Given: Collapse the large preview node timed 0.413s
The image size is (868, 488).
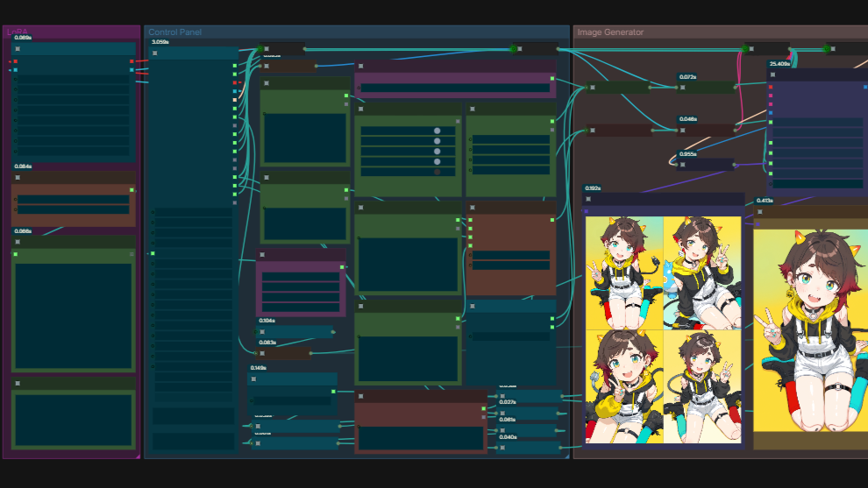Looking at the screenshot, I should [x=760, y=211].
